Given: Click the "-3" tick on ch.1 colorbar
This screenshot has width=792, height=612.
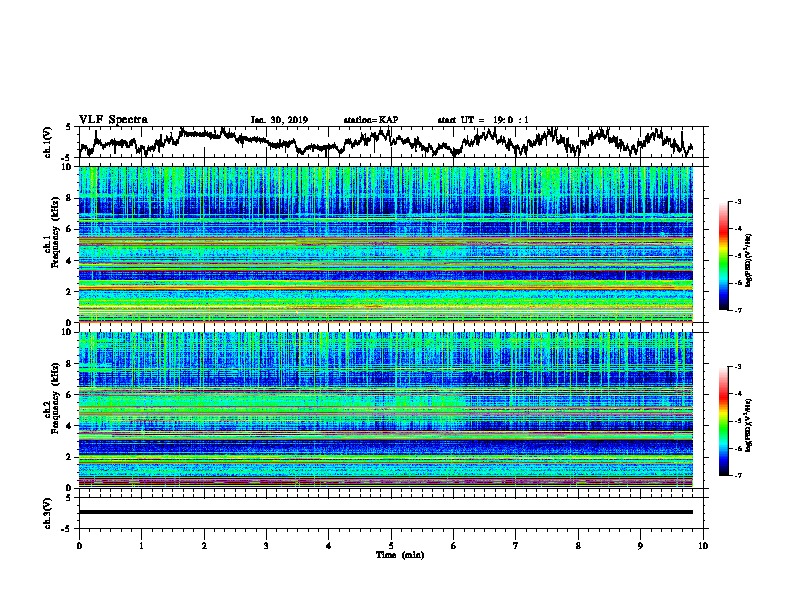Looking at the screenshot, I should (737, 202).
